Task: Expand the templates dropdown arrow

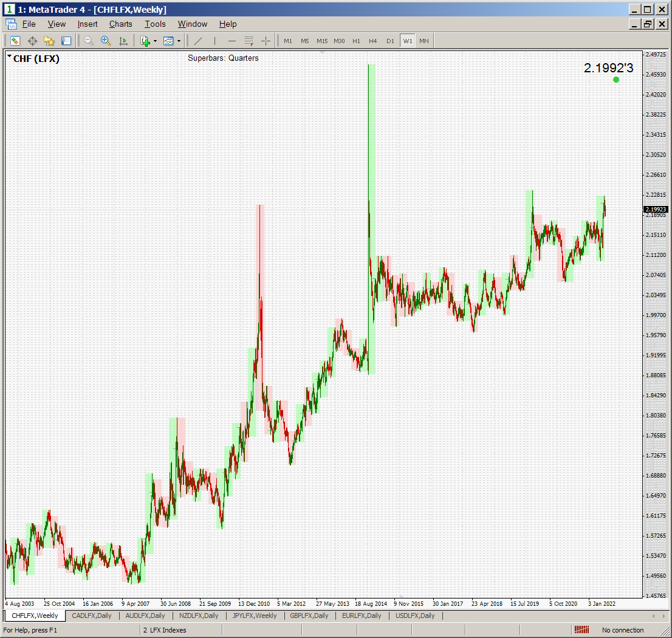Action: tap(179, 41)
